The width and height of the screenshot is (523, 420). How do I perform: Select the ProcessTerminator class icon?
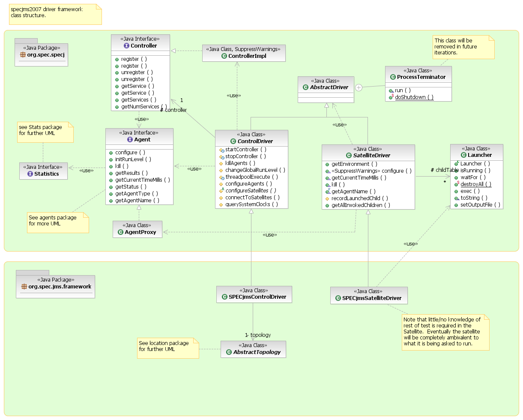tap(393, 77)
